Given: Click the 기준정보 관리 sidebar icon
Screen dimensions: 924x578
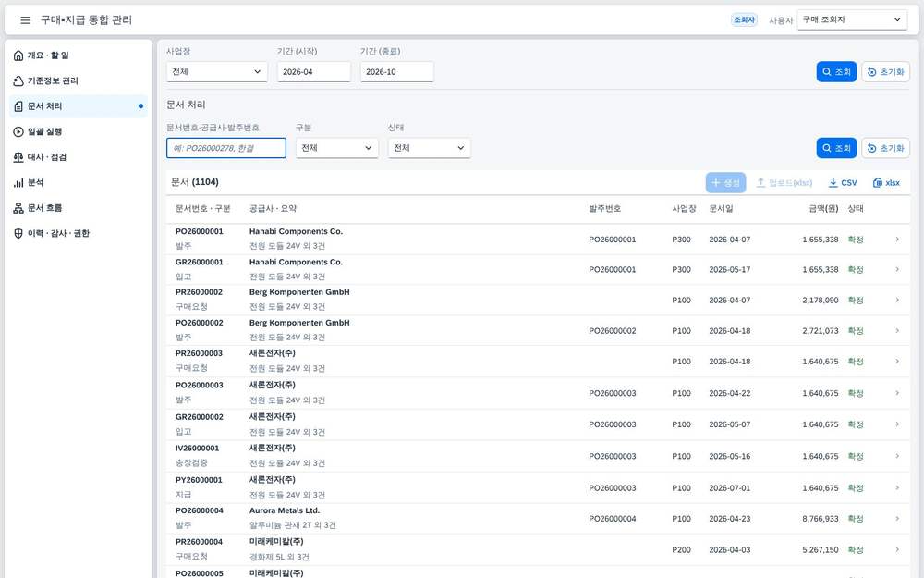Looking at the screenshot, I should (18, 80).
